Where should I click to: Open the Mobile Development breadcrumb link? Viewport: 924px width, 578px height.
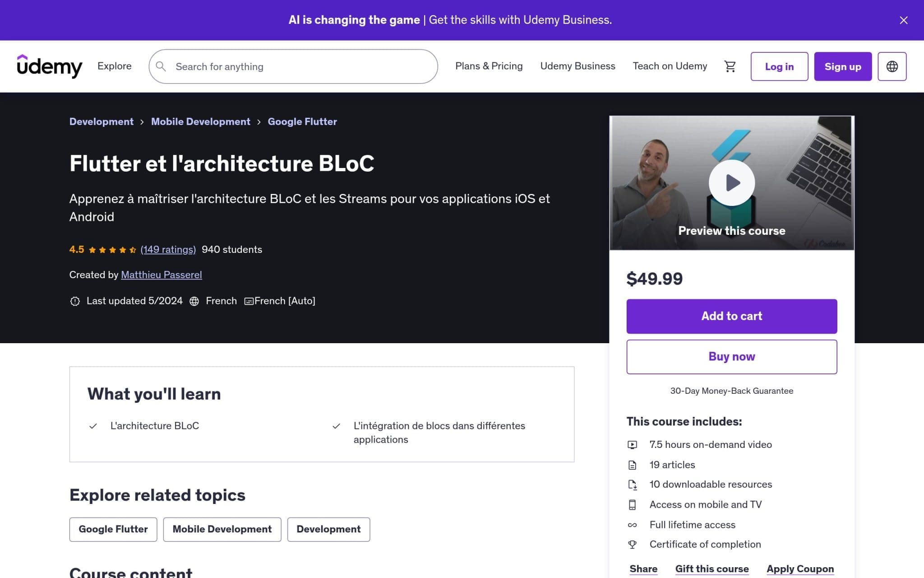200,121
